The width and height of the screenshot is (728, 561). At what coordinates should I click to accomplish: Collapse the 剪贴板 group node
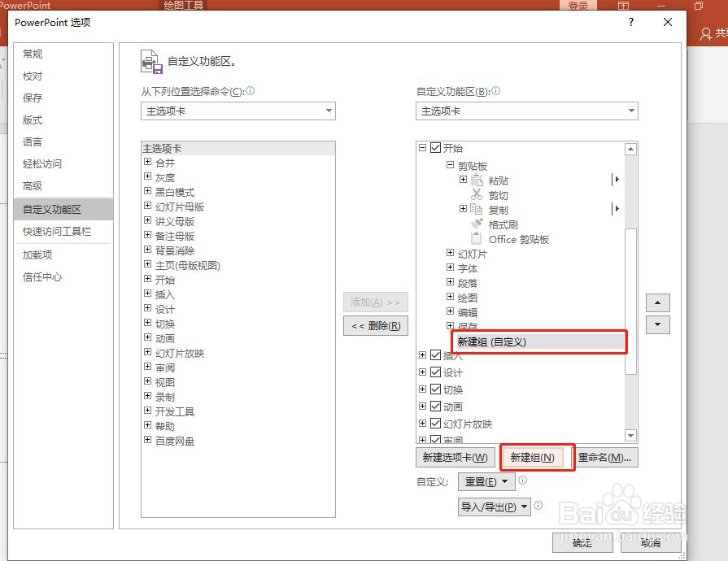click(450, 165)
